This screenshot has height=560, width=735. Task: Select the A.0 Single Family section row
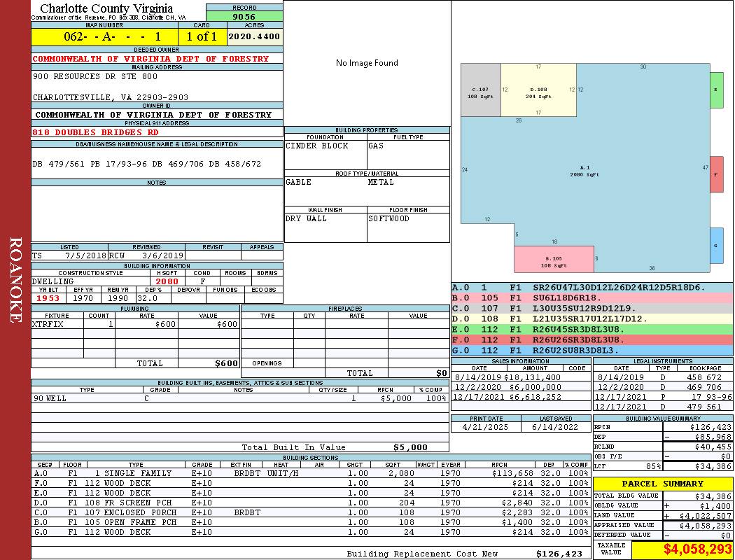310,473
